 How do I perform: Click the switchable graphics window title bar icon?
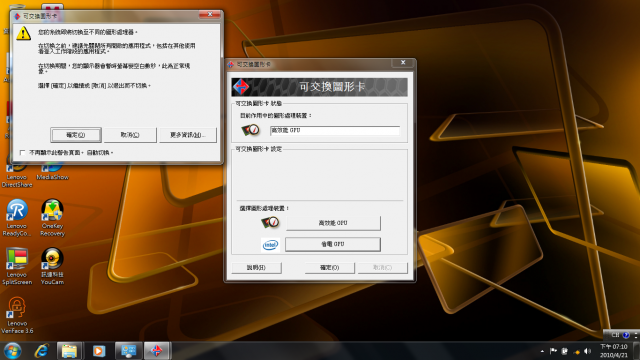point(231,64)
